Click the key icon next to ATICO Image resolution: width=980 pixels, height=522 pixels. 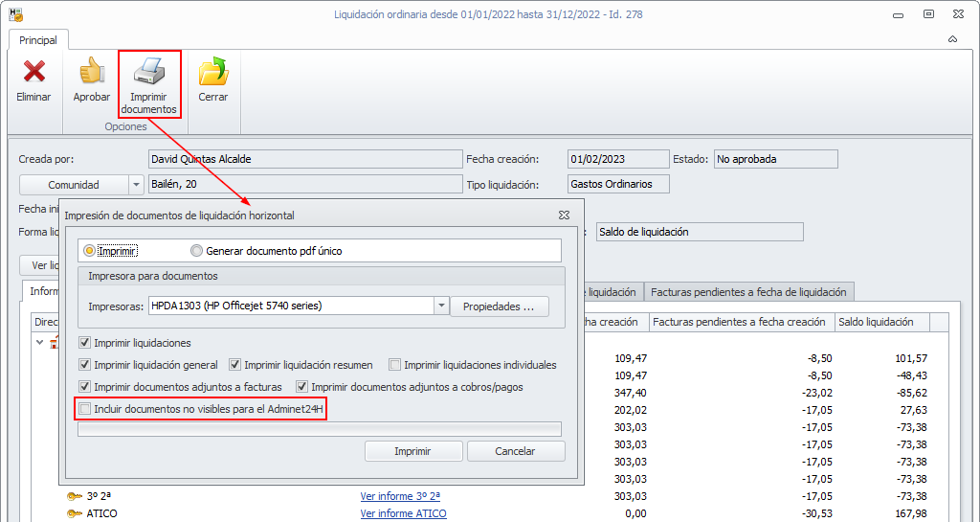point(75,514)
